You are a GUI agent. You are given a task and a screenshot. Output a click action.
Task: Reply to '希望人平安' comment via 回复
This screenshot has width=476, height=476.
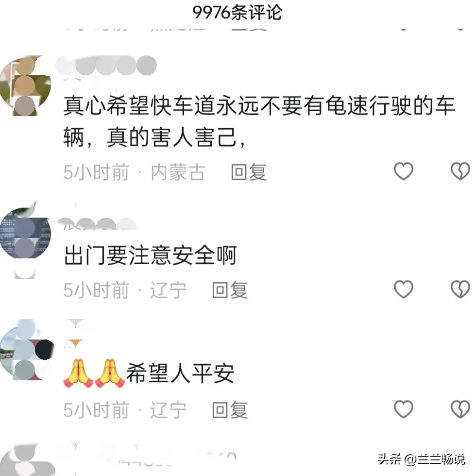tap(230, 410)
